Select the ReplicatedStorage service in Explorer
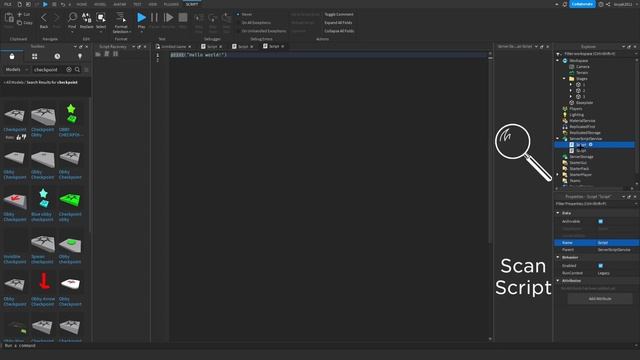Image resolution: width=640 pixels, height=360 pixels. [x=584, y=133]
